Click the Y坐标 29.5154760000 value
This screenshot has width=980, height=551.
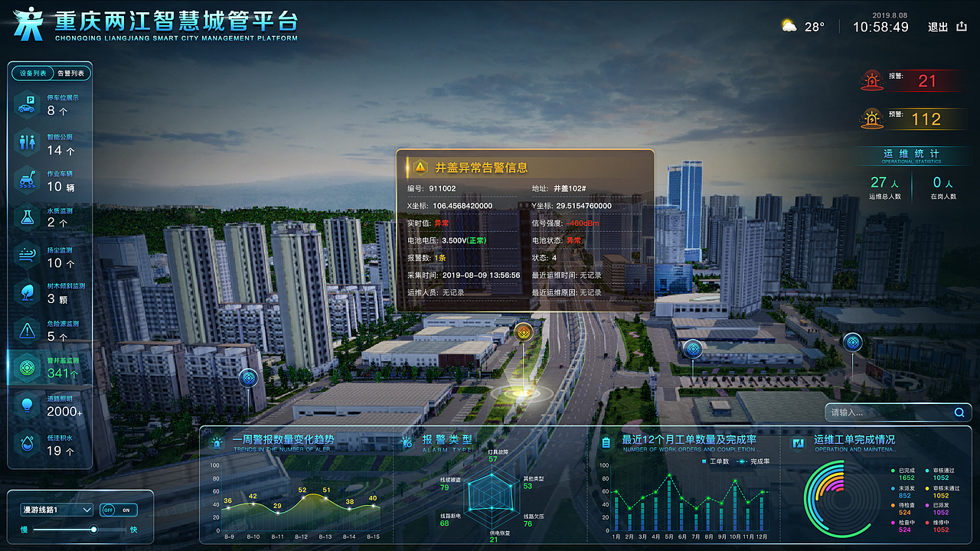(x=583, y=206)
